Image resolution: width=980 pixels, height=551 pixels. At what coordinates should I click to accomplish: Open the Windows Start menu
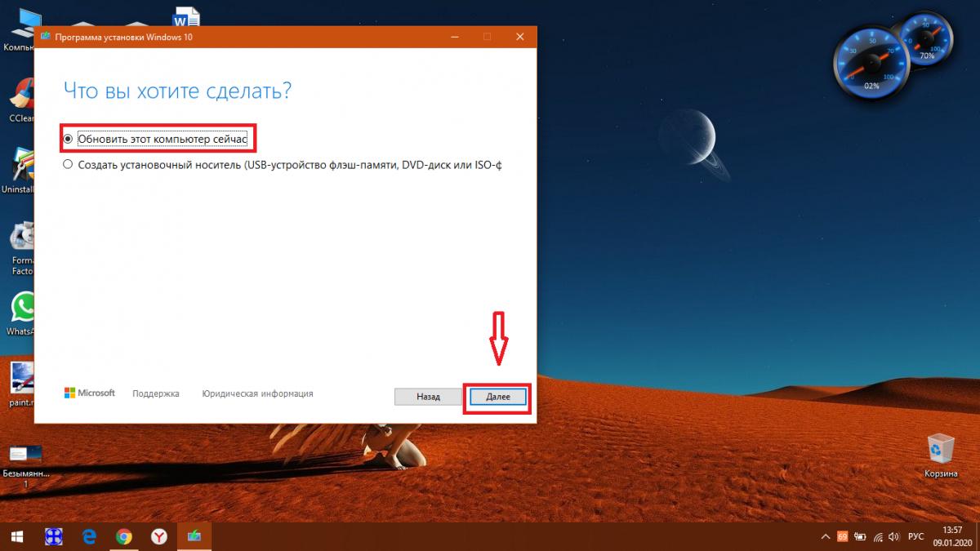pyautogui.click(x=18, y=536)
